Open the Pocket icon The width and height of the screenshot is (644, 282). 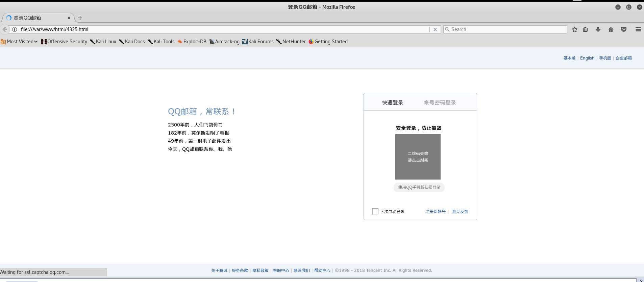(624, 29)
